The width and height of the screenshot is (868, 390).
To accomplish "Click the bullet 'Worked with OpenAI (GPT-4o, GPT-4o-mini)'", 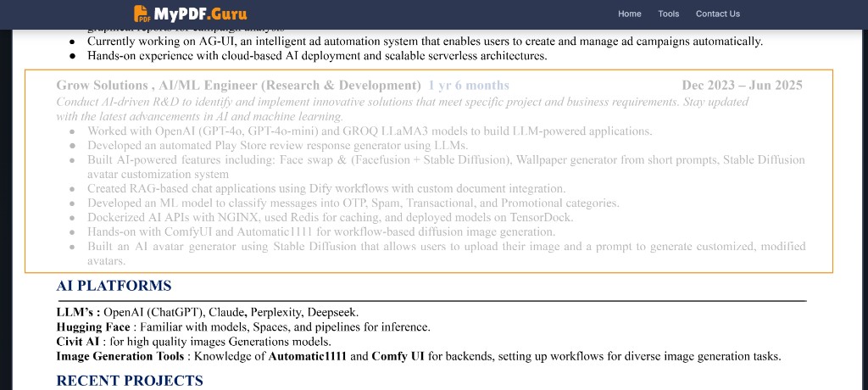I will 370,131.
